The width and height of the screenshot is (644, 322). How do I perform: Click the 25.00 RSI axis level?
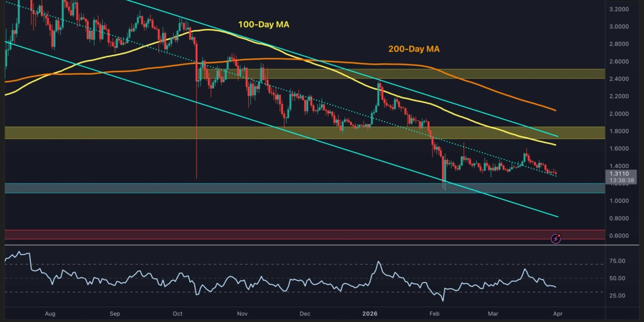point(617,296)
